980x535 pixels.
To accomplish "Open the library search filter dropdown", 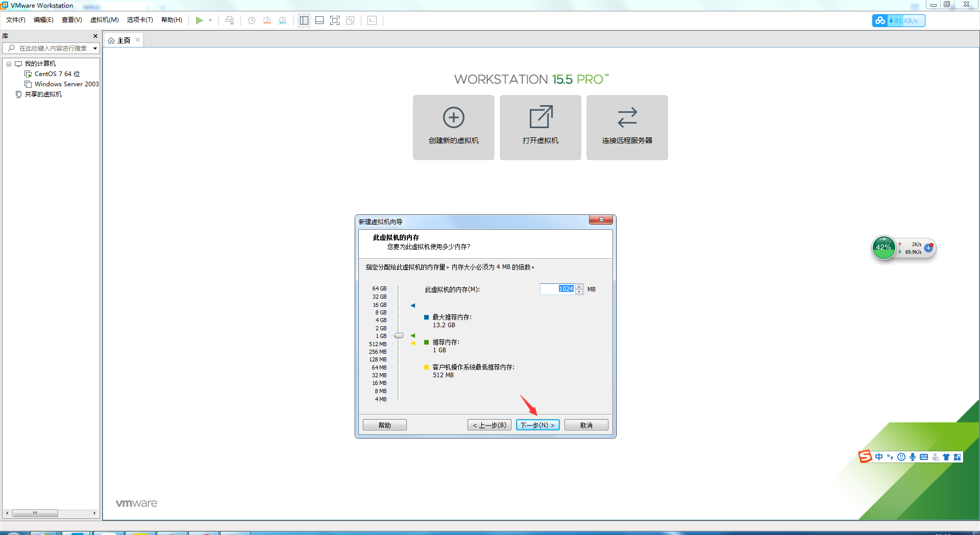I will (95, 48).
